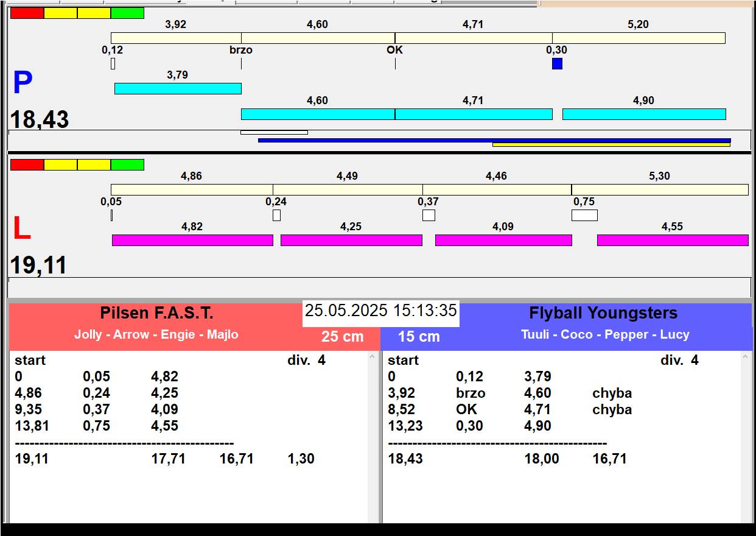756x536 pixels.
Task: Click the cyan bar labeled 4,90
Action: 644,114
